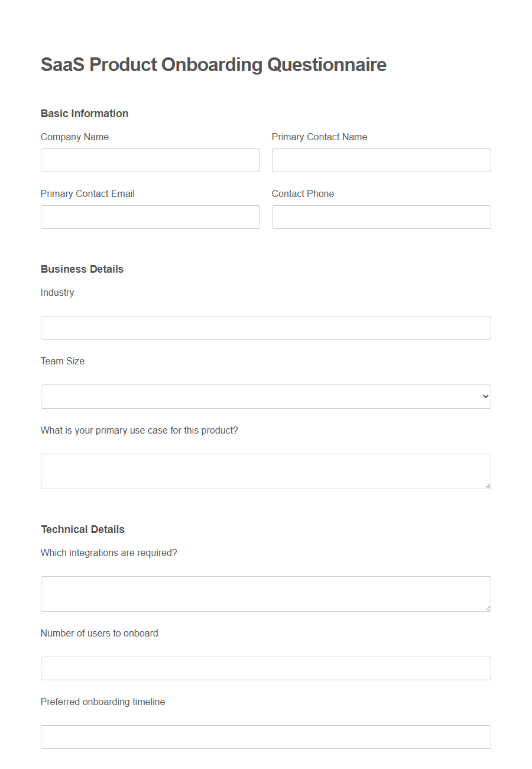
Task: Click the Contact Phone input field
Action: [x=381, y=217]
